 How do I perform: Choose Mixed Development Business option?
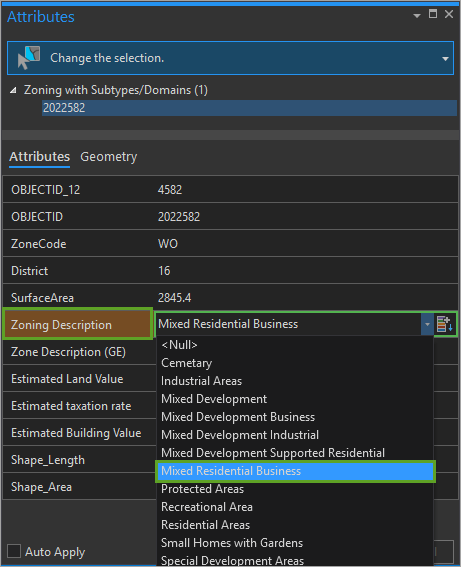[295, 417]
